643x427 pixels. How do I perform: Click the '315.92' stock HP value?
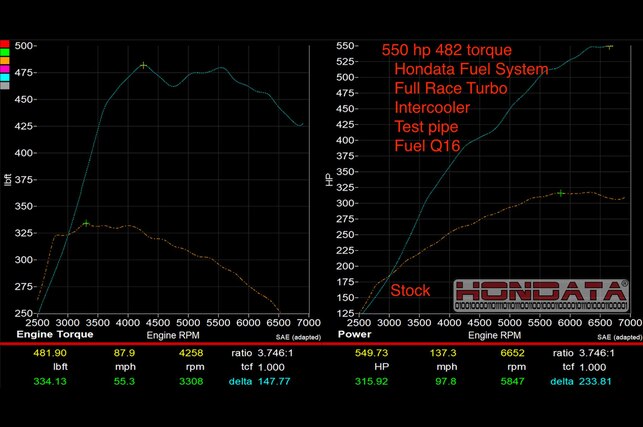tap(372, 381)
